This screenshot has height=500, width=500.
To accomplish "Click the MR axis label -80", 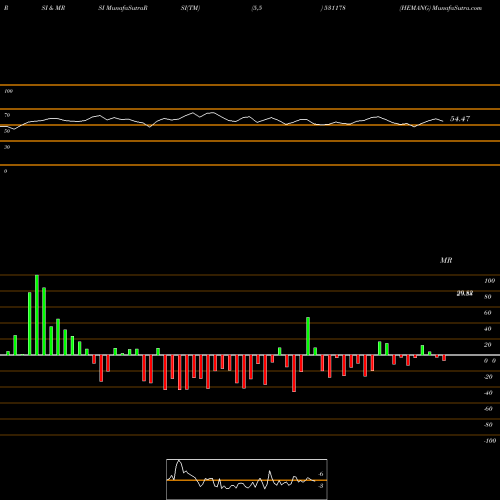I will click(488, 425).
